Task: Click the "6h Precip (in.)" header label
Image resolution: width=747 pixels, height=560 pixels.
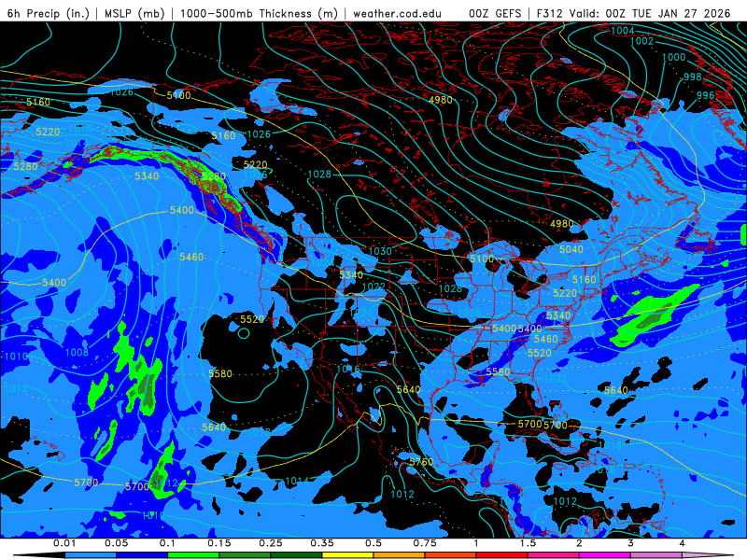Action: 49,13
